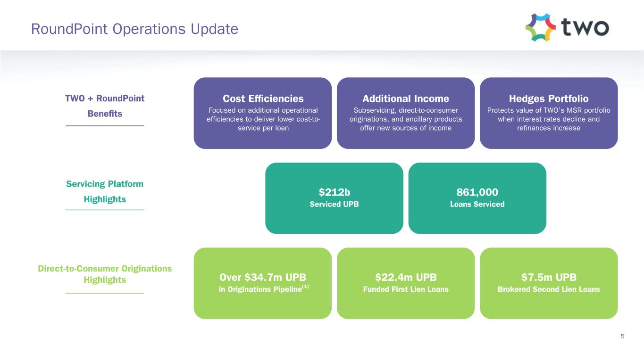The image size is (644, 362).
Task: Select the RoundPoint Operations Update title
Action: point(134,29)
